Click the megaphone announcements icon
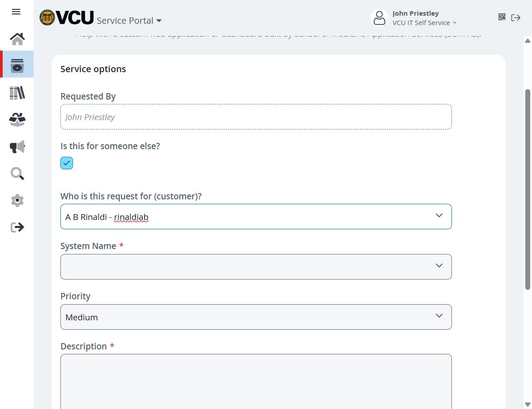The width and height of the screenshot is (532, 409). pos(17,146)
